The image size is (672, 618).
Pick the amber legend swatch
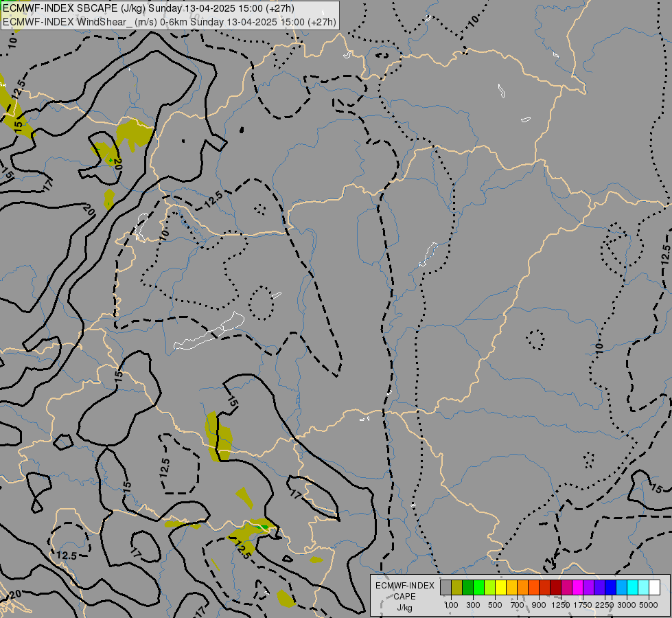511,587
